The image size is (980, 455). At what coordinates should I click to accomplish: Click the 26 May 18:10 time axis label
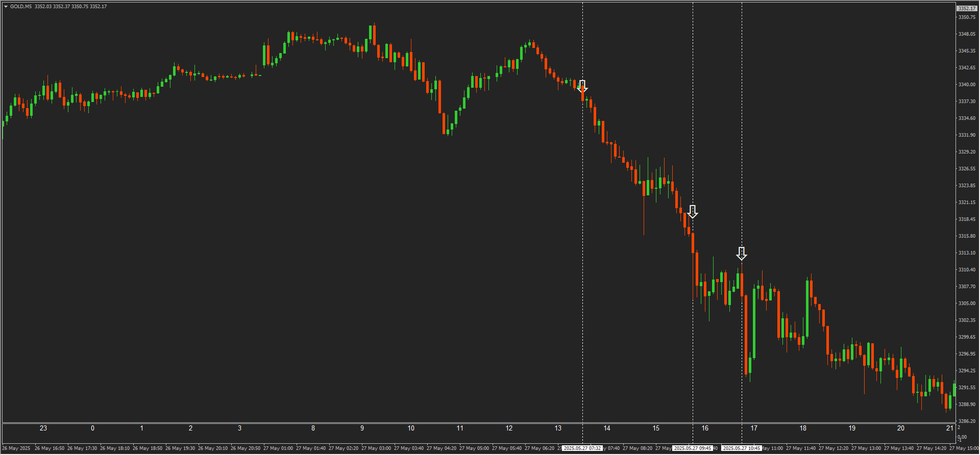pos(115,449)
